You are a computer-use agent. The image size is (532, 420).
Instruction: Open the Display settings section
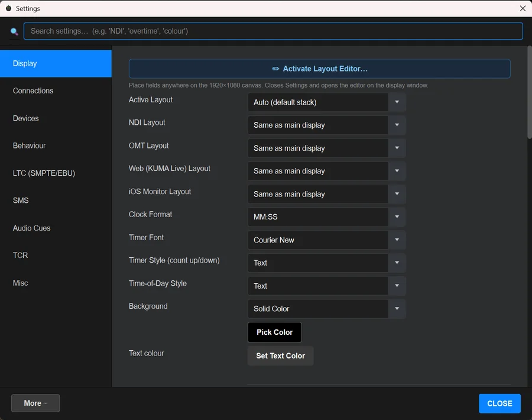click(56, 63)
